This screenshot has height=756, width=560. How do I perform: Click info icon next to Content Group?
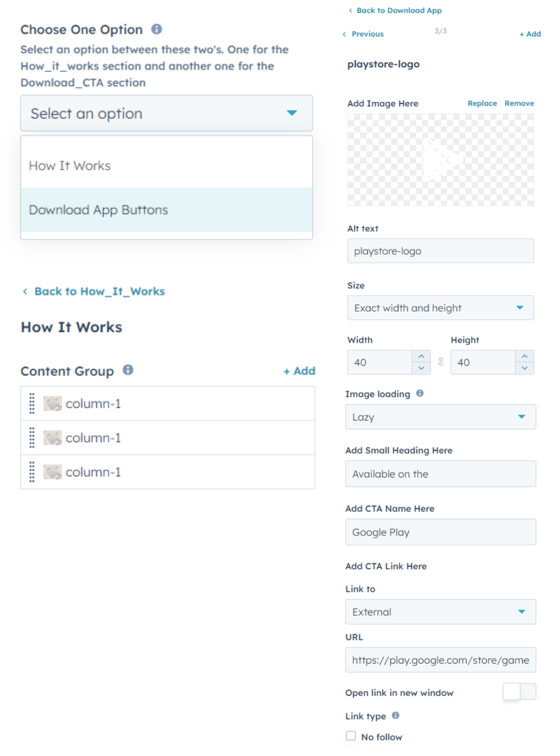coord(128,370)
